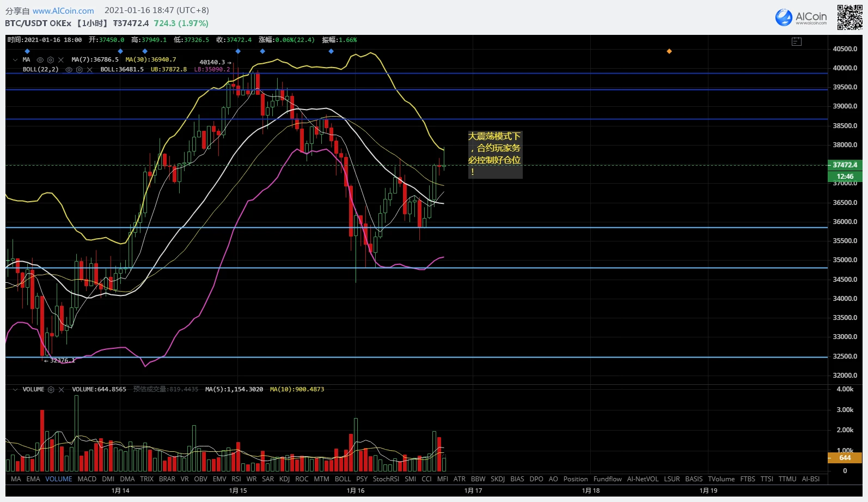Viewport: 868px width, 502px height.
Task: Select the AI-BSI indicator
Action: [811, 479]
